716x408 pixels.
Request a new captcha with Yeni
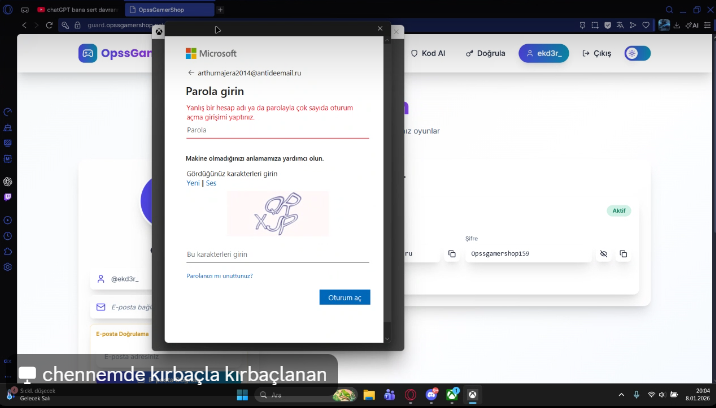193,183
